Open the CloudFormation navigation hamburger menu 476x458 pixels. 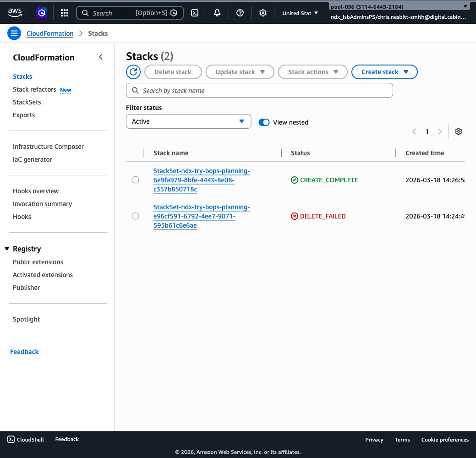point(14,33)
